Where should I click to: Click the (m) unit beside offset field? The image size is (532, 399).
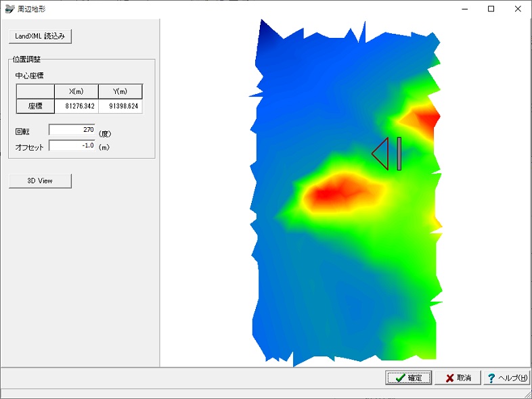coord(104,147)
